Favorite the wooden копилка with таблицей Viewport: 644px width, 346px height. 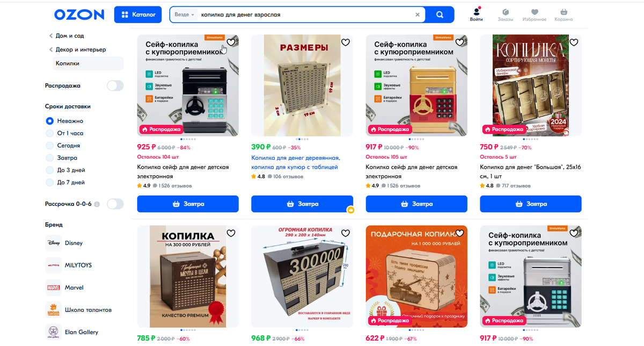(346, 42)
